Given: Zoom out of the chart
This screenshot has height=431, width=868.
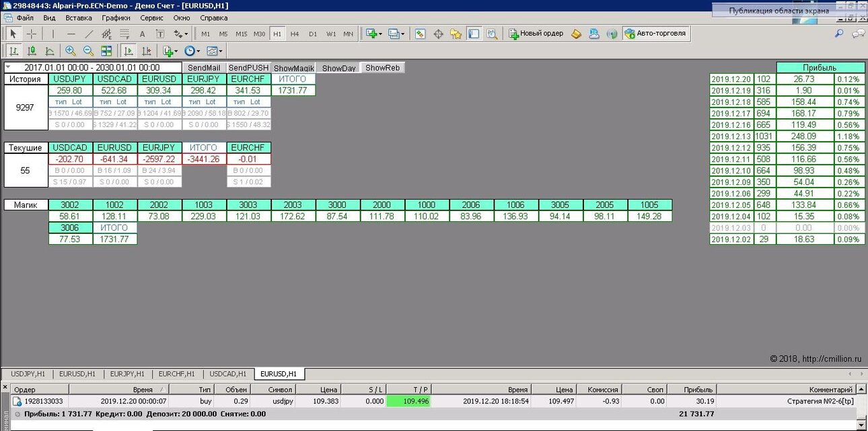Looking at the screenshot, I should tap(88, 51).
